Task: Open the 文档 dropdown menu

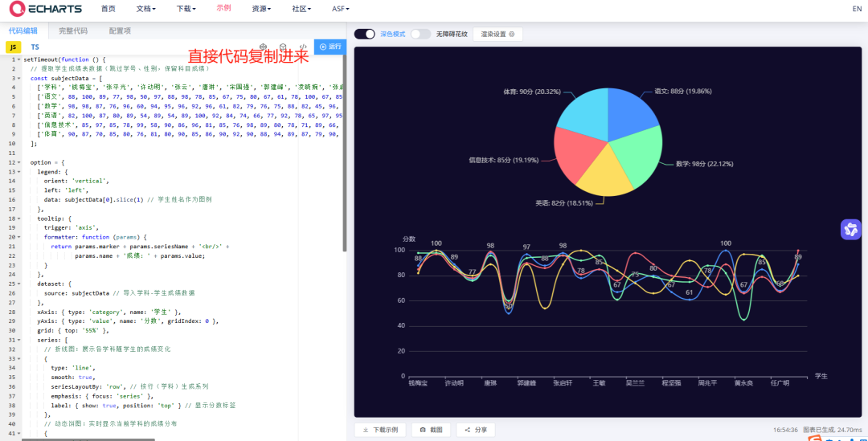Action: click(x=145, y=9)
